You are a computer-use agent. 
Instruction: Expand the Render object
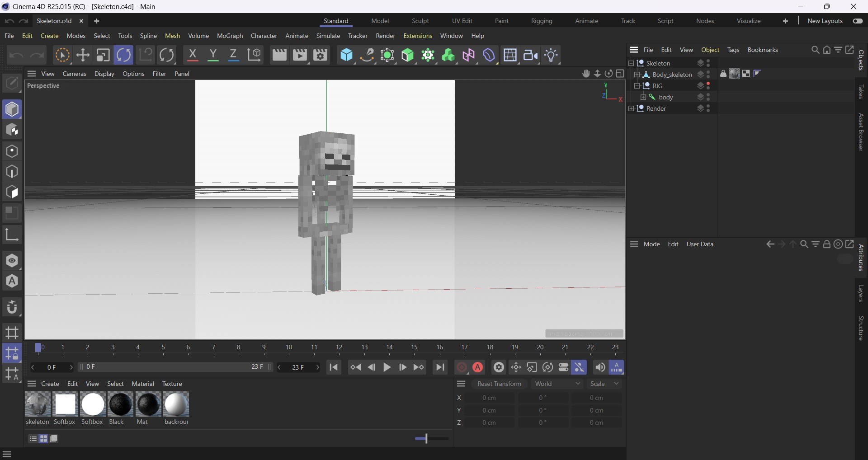[631, 108]
